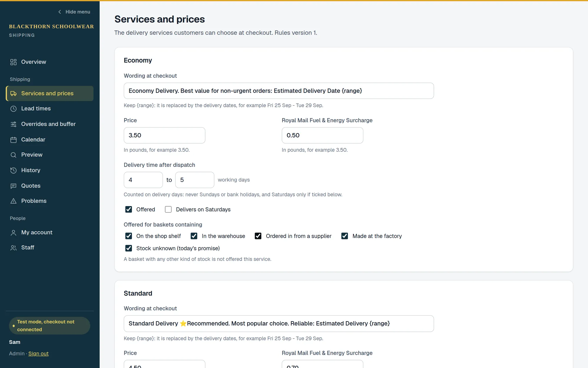Click the Standard section heading
Image resolution: width=588 pixels, height=368 pixels.
tap(138, 293)
